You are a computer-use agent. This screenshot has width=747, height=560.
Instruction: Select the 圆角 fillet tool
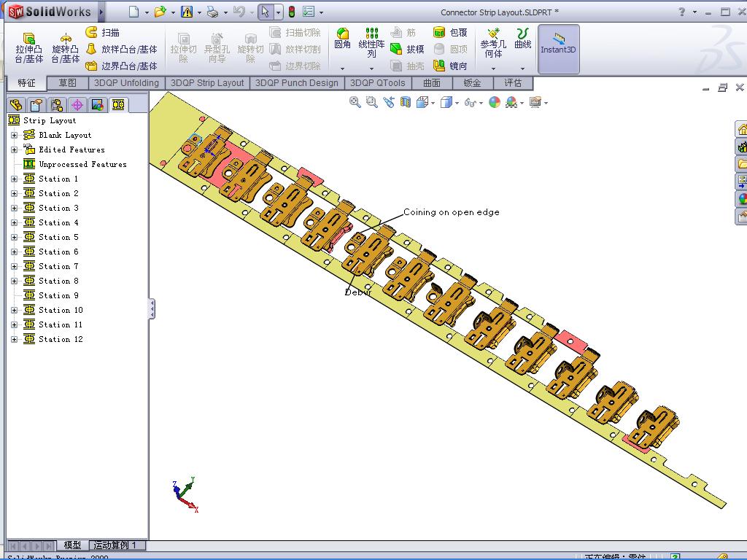[342, 39]
